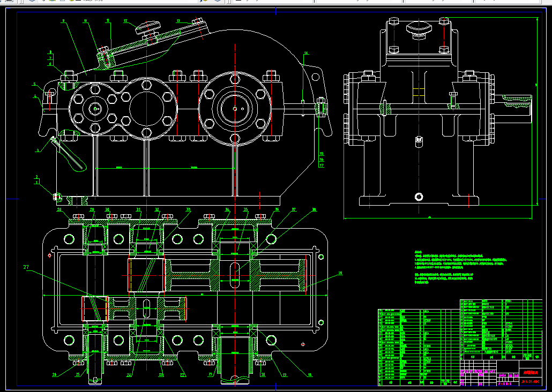Click part label 35 above plan view

tap(246, 210)
